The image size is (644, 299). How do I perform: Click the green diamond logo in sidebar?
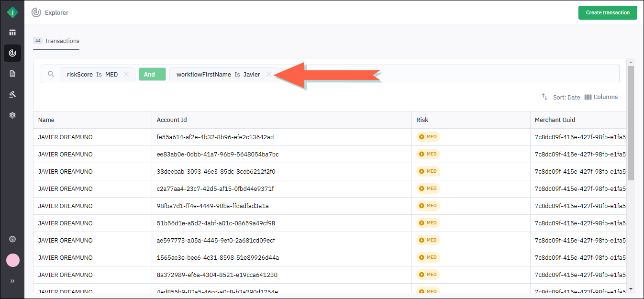coord(12,12)
